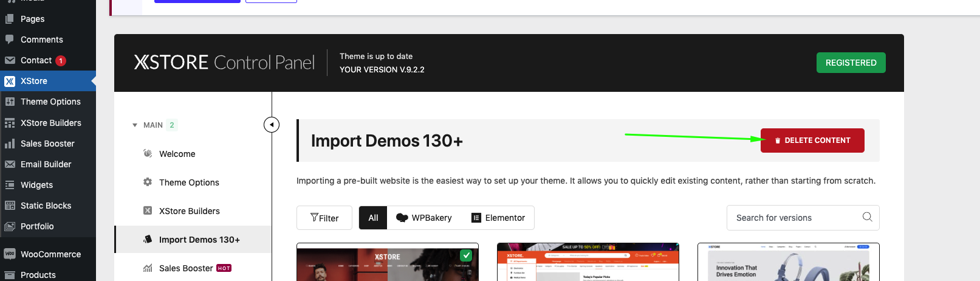Screen dimensions: 980x281
Task: Click the red Delete Content button
Action: pos(812,140)
